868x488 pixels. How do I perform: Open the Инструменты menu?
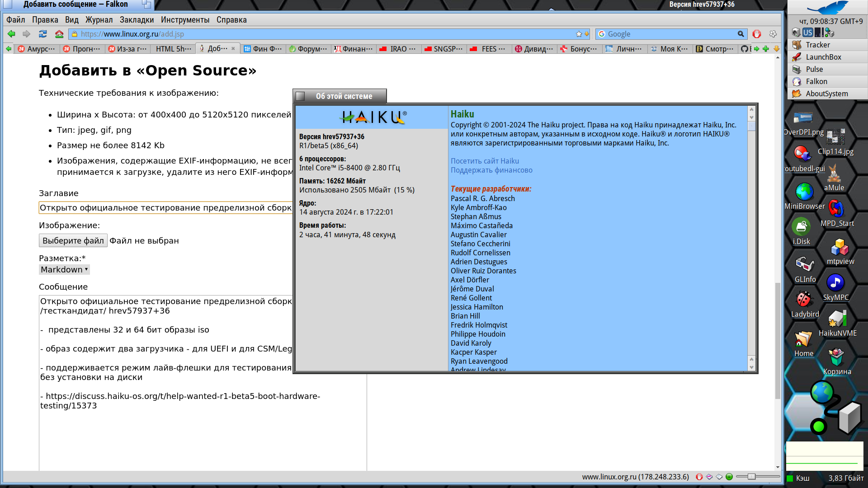pos(185,20)
